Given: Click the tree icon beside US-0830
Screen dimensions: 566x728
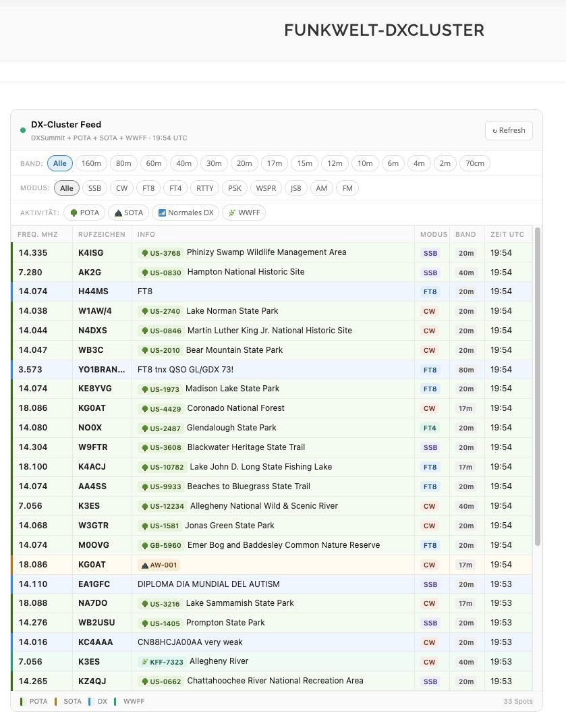Looking at the screenshot, I should (145, 273).
